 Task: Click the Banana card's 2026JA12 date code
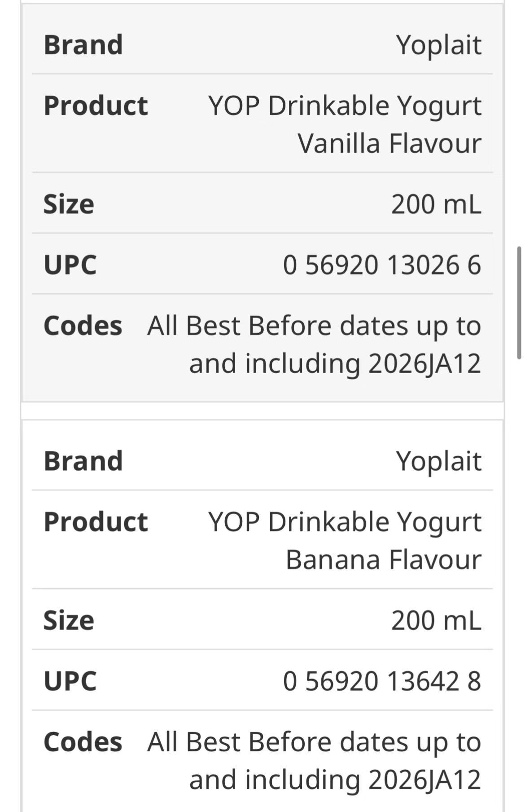[x=424, y=780]
